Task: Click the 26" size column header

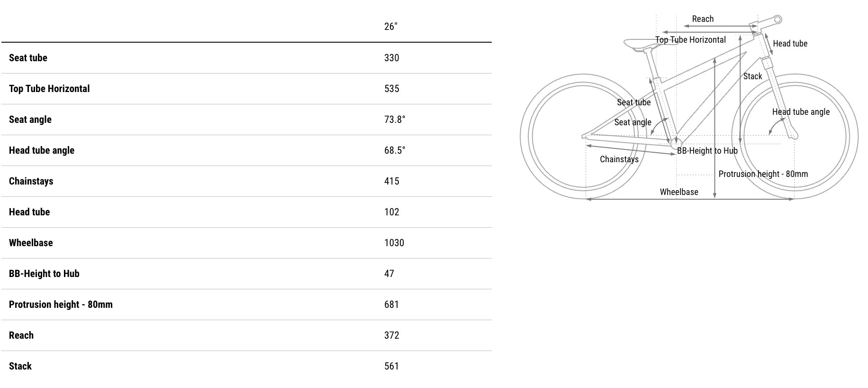Action: [390, 27]
